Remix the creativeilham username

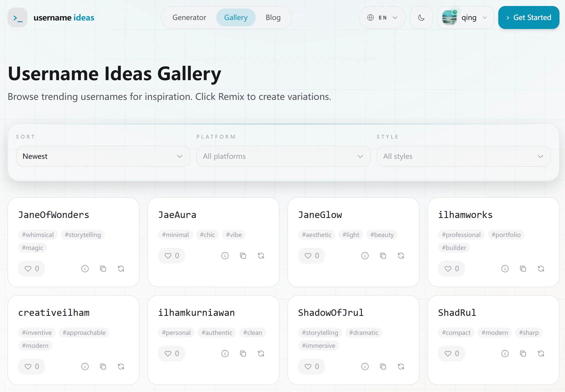tap(121, 367)
